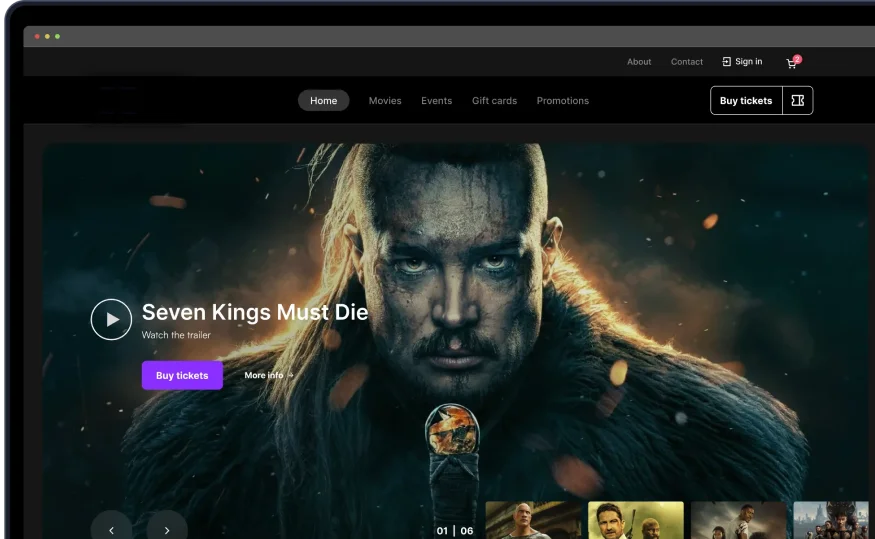Image resolution: width=875 pixels, height=539 pixels.
Task: Open the Promotions menu item
Action: 562,100
